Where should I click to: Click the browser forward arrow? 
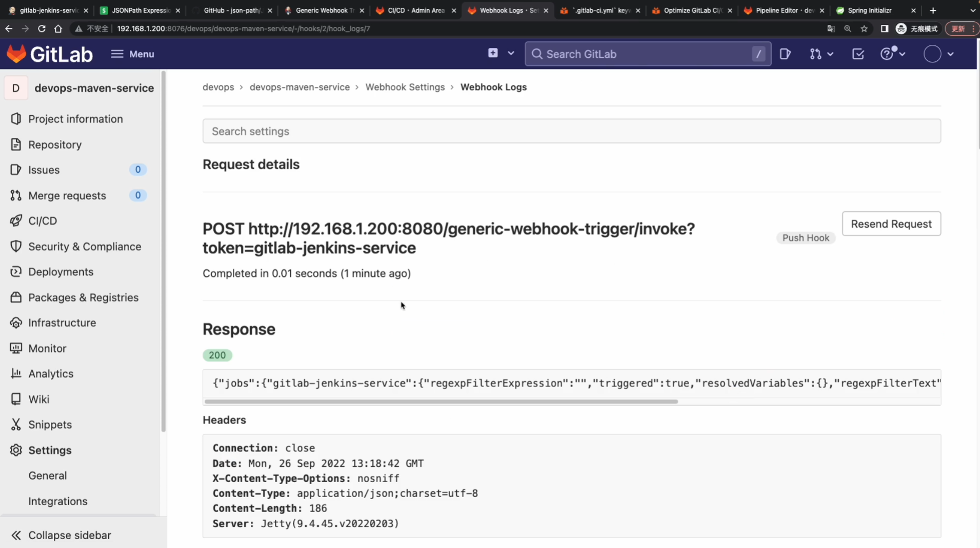pos(25,29)
